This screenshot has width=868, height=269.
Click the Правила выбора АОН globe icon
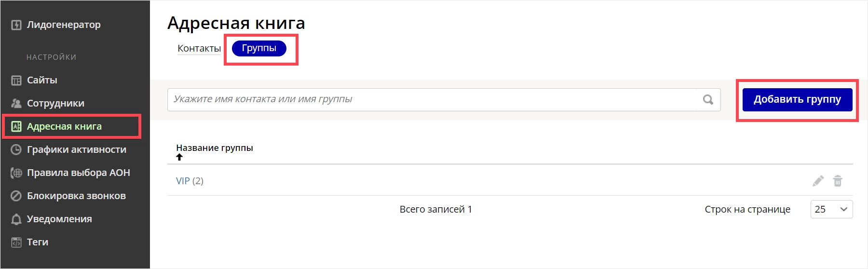16,173
